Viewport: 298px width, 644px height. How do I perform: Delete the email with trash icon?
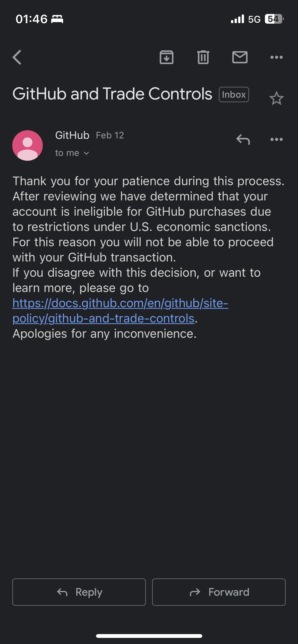tap(203, 57)
